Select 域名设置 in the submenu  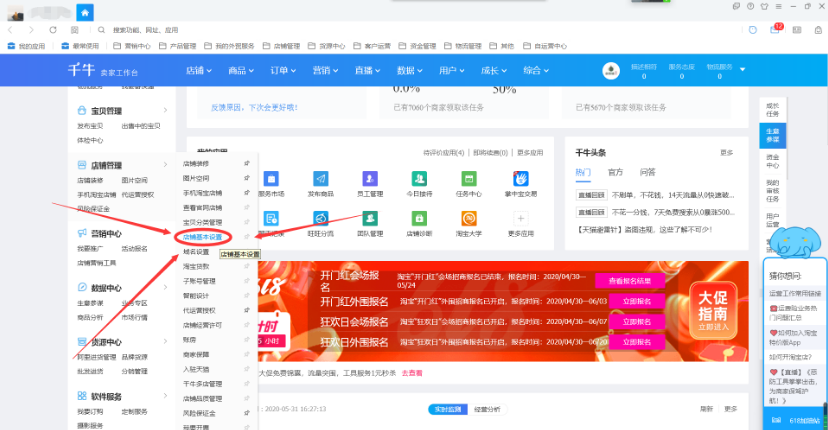[x=196, y=252]
